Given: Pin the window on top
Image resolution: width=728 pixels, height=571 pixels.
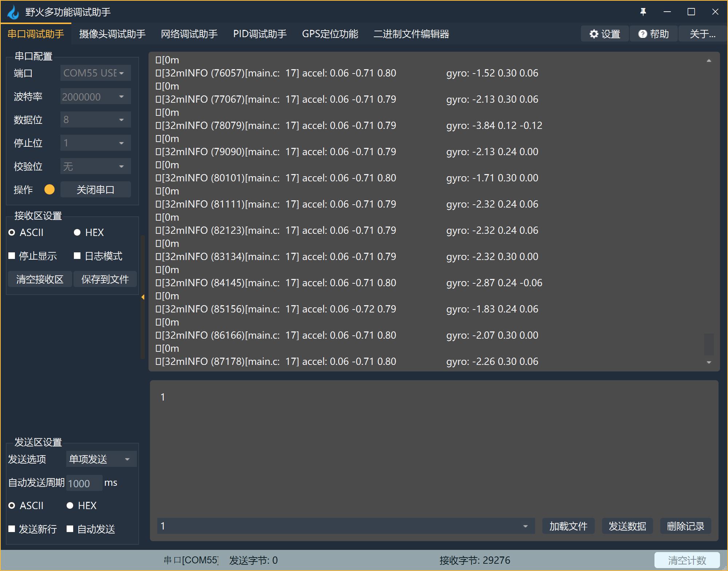Looking at the screenshot, I should pos(643,12).
